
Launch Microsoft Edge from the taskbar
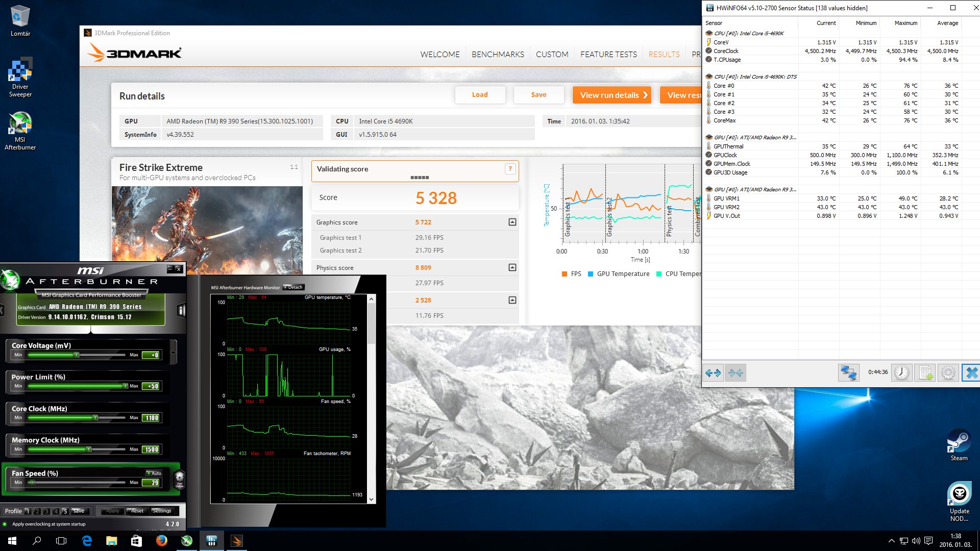pos(87,541)
